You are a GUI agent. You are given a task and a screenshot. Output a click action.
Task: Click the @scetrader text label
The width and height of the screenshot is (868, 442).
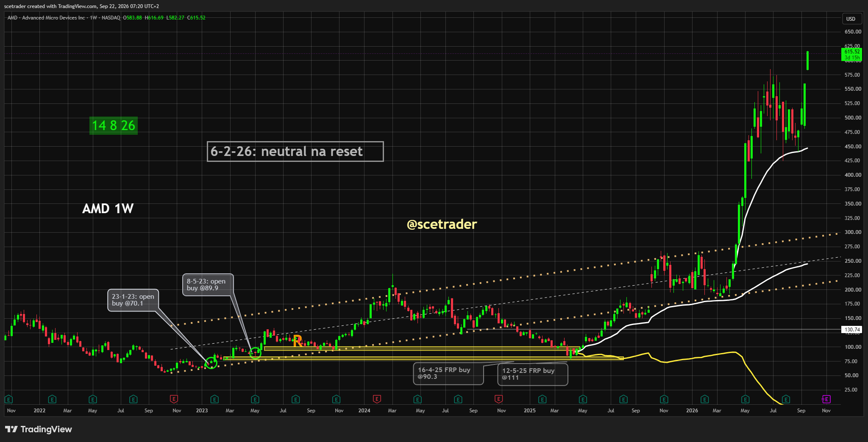tap(442, 224)
